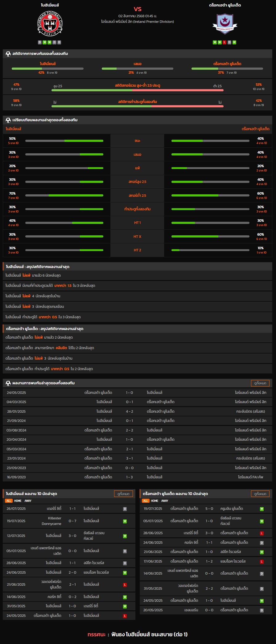Click D result badge for 20/05/2025 Drogheda match

coord(262,610)
